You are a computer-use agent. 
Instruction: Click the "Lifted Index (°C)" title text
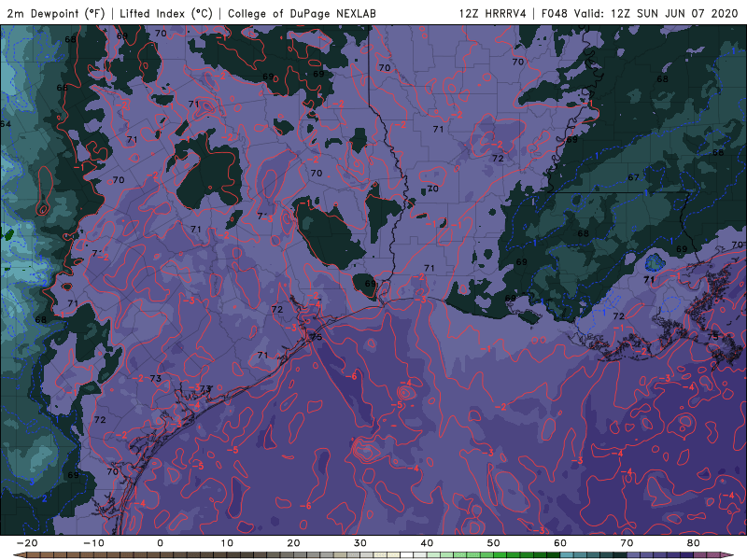tap(166, 13)
